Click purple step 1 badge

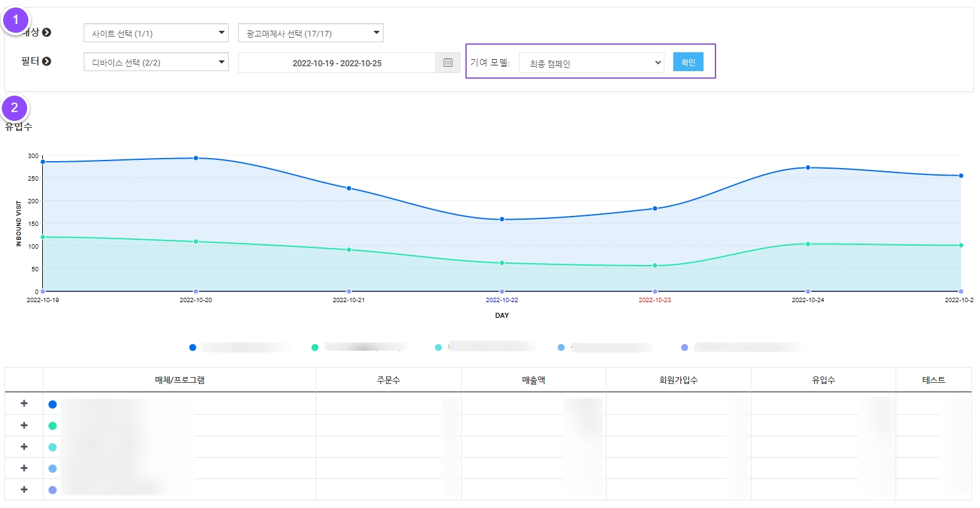[x=16, y=20]
